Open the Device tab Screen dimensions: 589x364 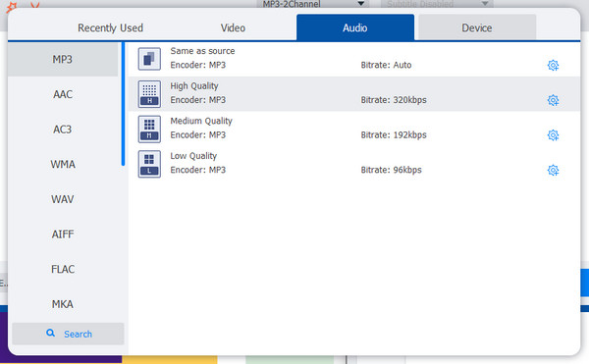tap(477, 27)
